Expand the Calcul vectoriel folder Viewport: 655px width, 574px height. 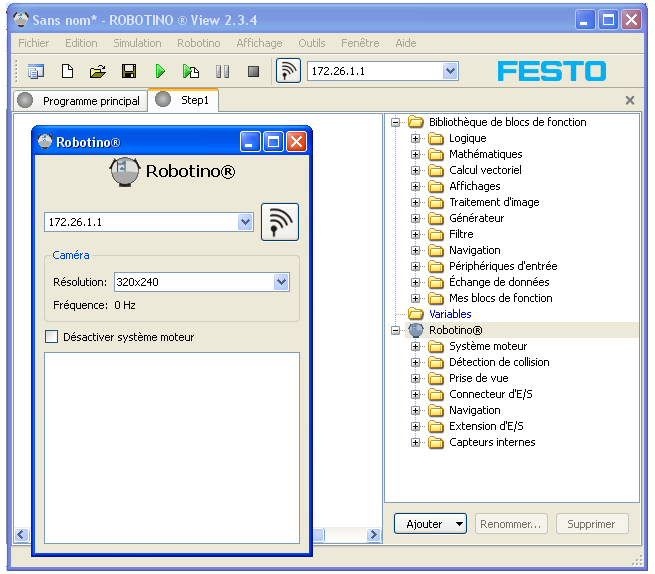[415, 170]
